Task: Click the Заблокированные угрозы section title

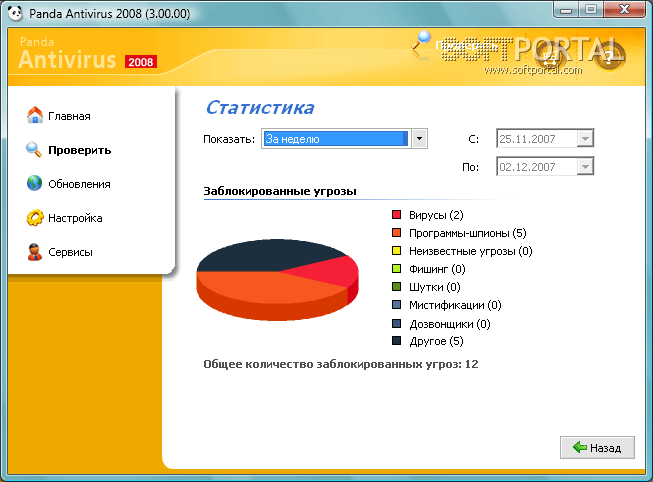Action: 279,191
